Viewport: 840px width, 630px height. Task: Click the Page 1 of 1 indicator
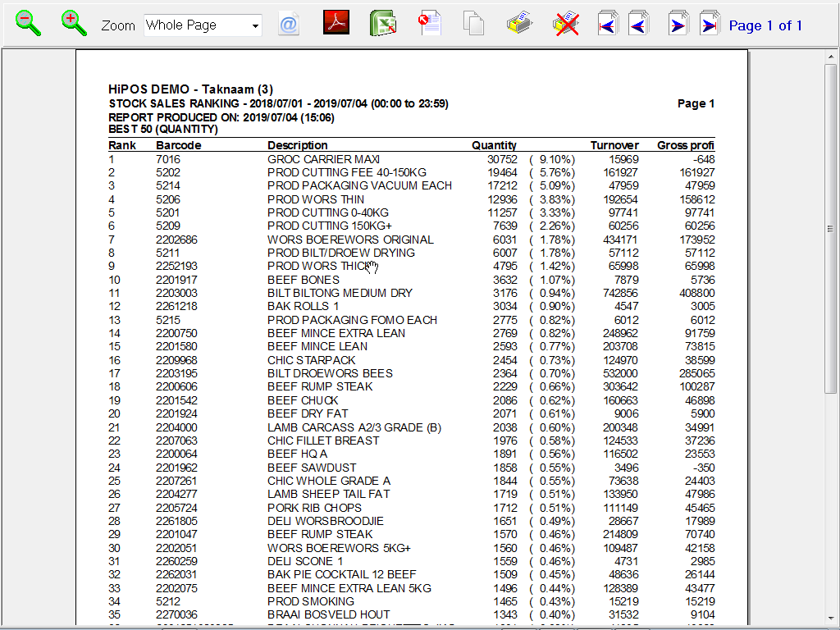[765, 25]
